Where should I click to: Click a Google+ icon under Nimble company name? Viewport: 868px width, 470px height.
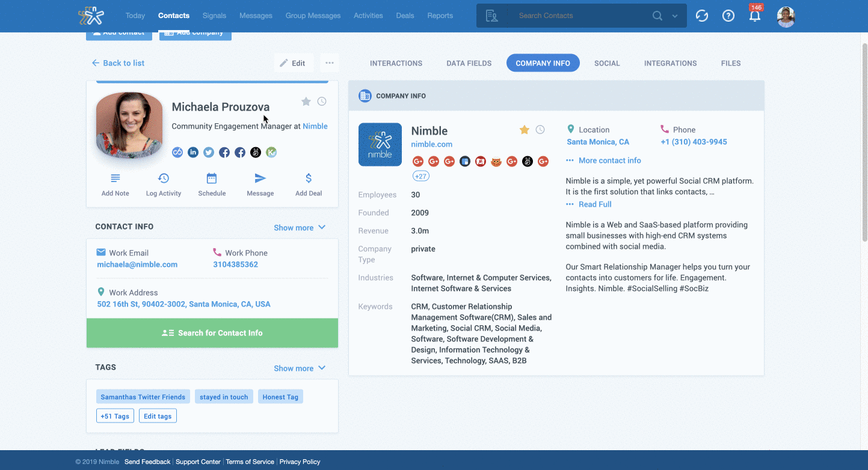tap(418, 161)
